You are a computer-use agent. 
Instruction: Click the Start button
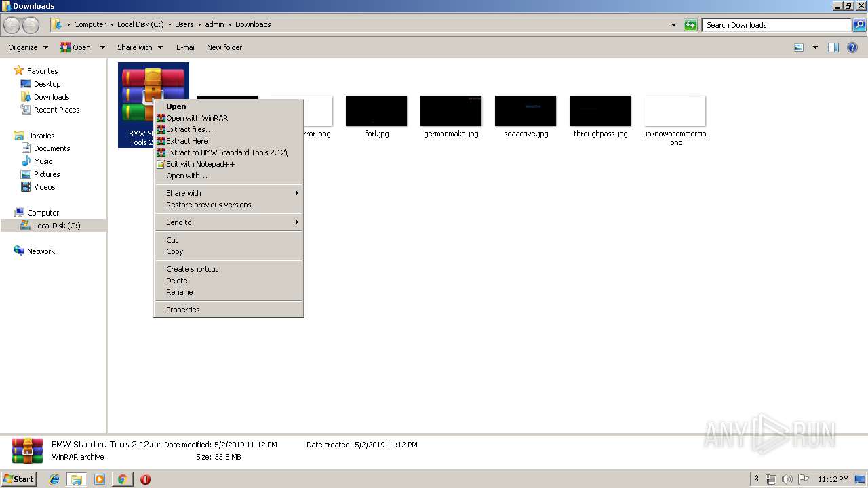(18, 479)
